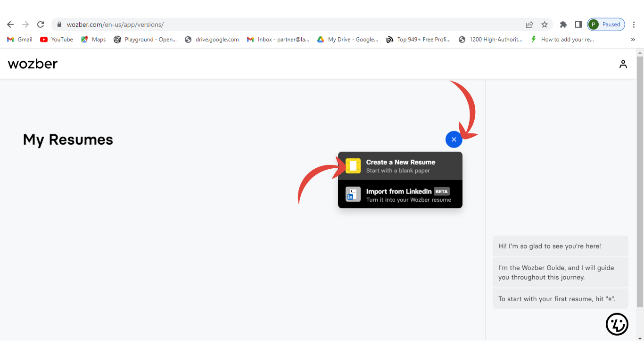Viewport: 644px width, 362px height.
Task: Open the Chrome extensions puzzle icon
Action: (563, 25)
